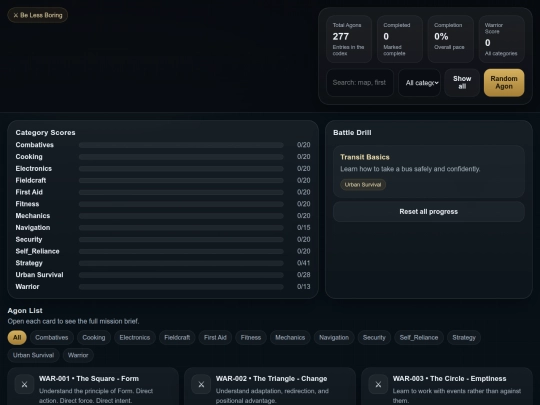The height and width of the screenshot is (405, 540).
Task: Click the Mechanics category label
Action: pos(33,216)
